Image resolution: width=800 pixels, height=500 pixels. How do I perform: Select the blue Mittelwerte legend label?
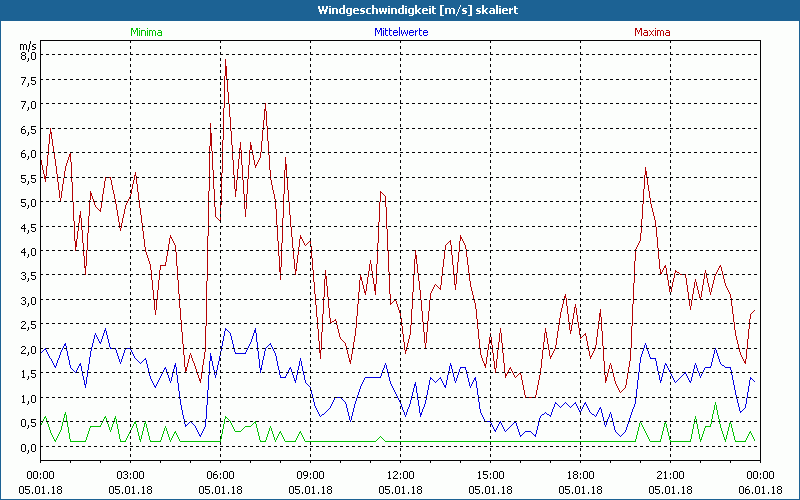click(x=400, y=32)
